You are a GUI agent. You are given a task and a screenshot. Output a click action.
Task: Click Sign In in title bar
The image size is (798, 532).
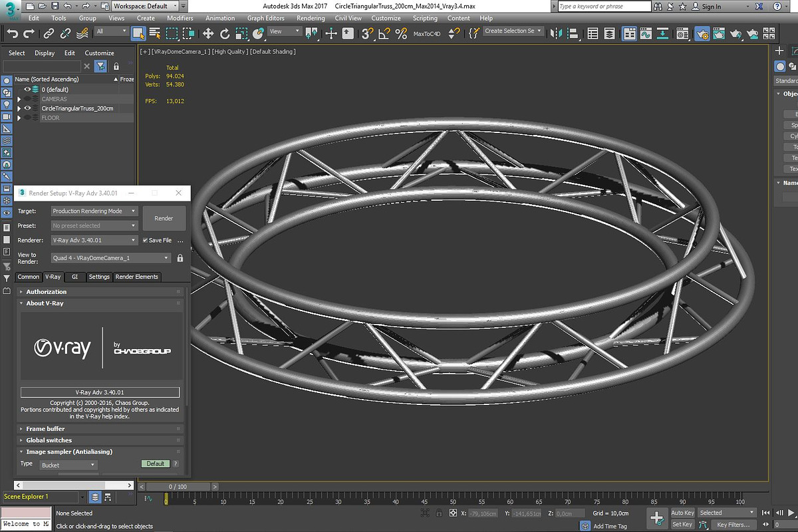point(712,7)
